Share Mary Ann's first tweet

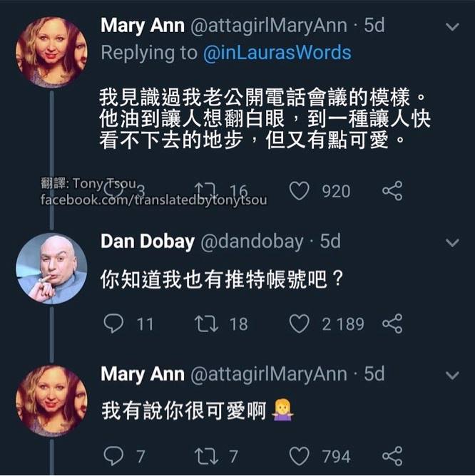click(x=392, y=191)
